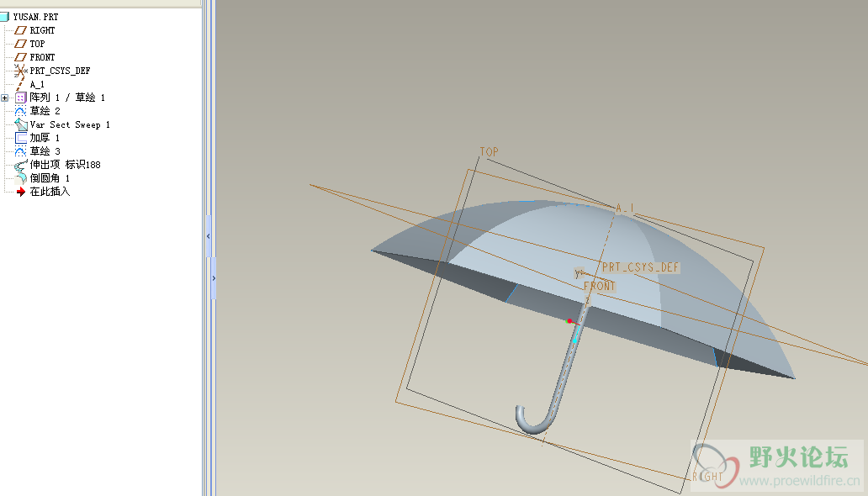Screen dimensions: 868x496
Task: Click the A_1 axis label in viewport
Action: point(624,208)
